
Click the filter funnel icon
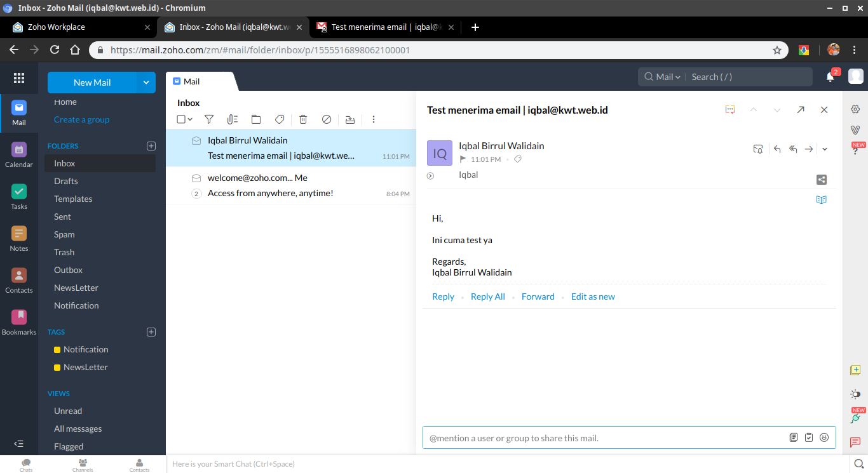pyautogui.click(x=208, y=119)
